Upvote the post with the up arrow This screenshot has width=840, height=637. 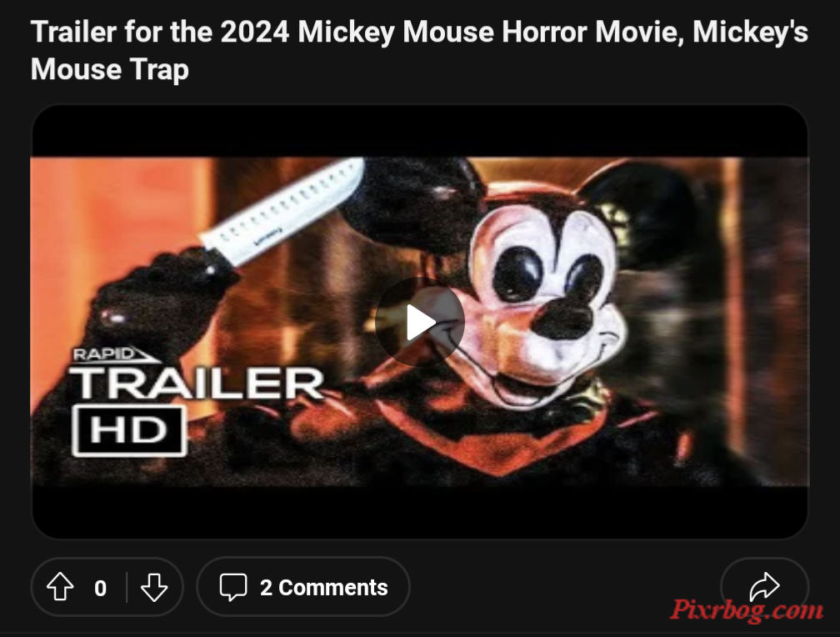click(60, 587)
